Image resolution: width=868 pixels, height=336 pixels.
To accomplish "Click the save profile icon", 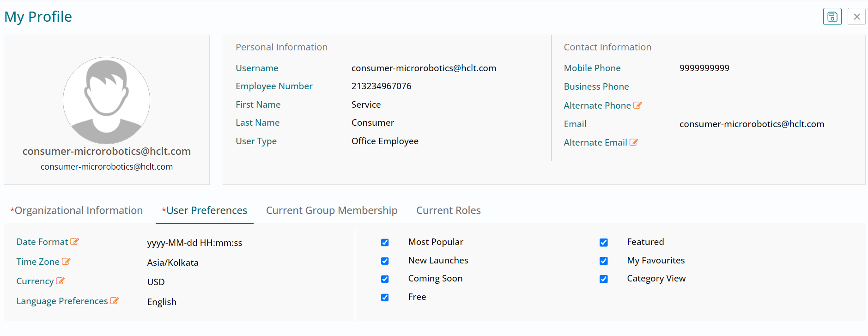I will tap(832, 17).
